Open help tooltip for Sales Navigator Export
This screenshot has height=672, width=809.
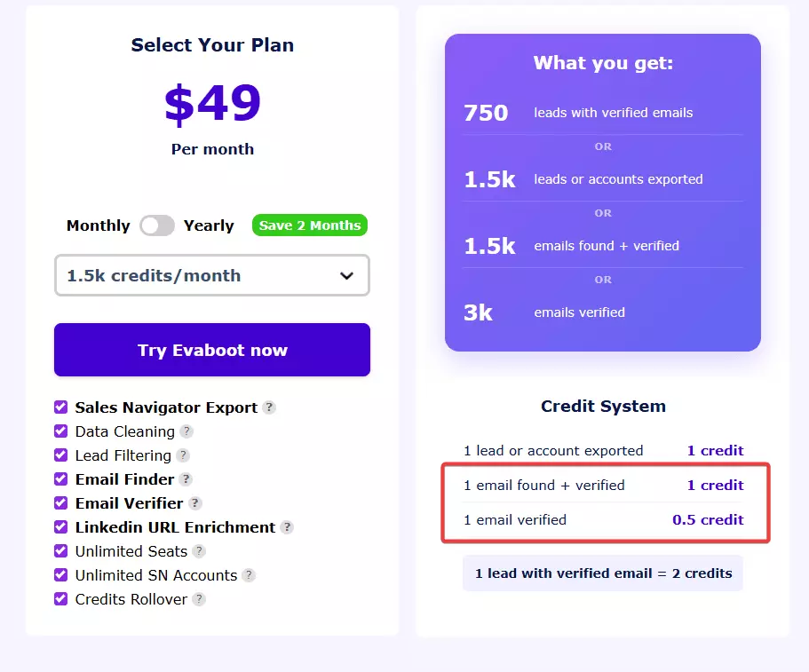[x=270, y=407]
